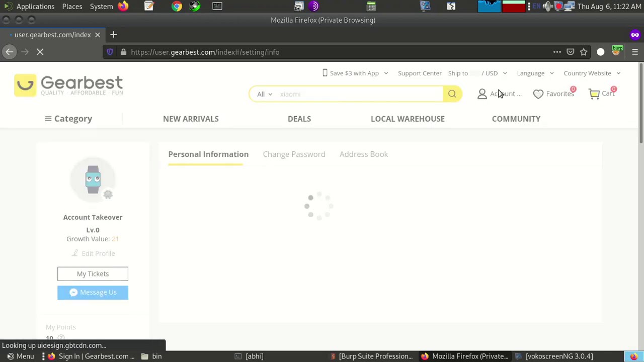This screenshot has width=644, height=362.
Task: Open the Category menu
Action: [x=68, y=119]
